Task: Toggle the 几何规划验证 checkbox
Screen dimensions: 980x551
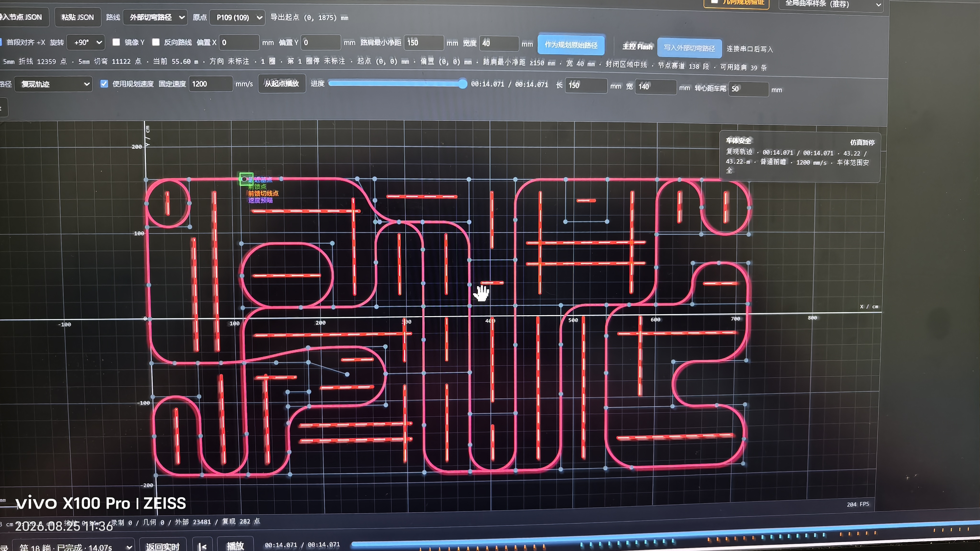Action: pyautogui.click(x=714, y=1)
